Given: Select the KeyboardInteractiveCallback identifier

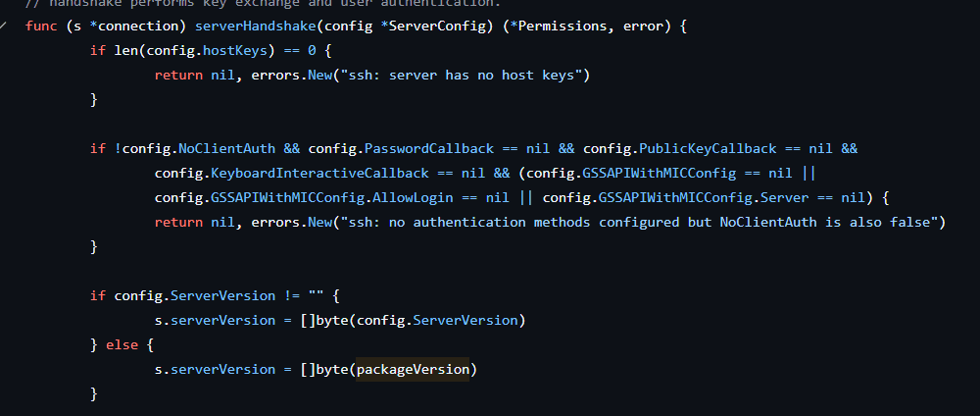Looking at the screenshot, I should [x=320, y=174].
